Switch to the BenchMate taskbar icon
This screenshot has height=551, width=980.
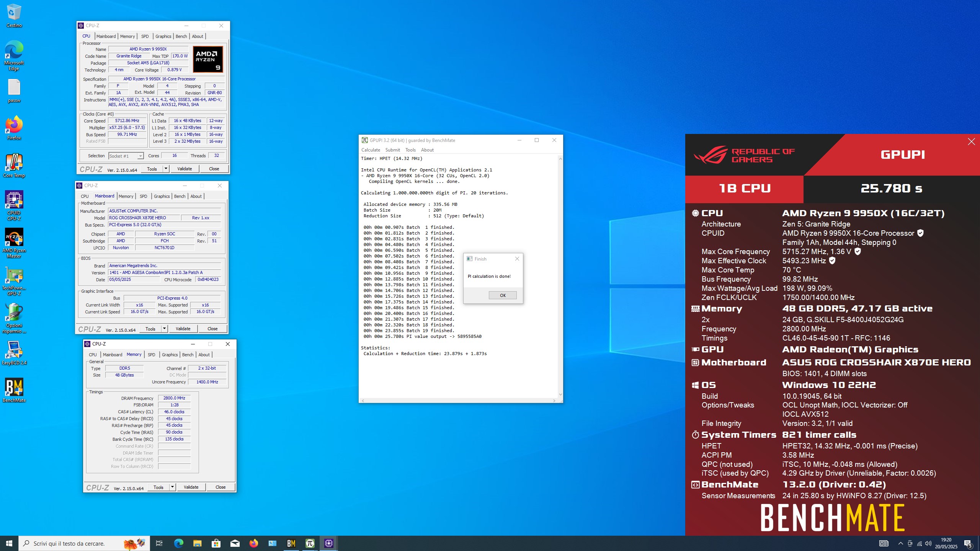[291, 543]
